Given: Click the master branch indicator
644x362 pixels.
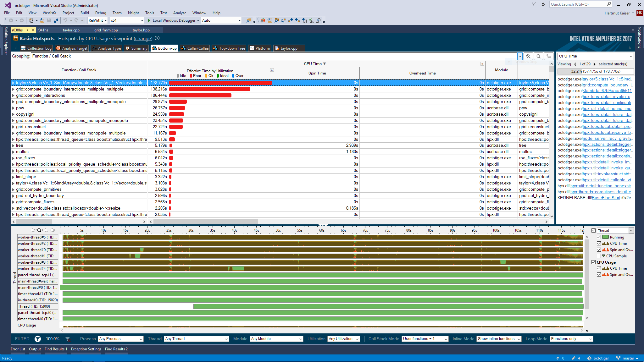Looking at the screenshot, I should (627, 358).
